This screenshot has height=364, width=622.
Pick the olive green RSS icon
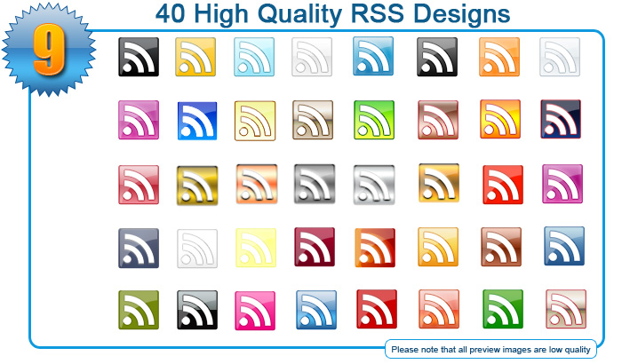[x=139, y=310]
